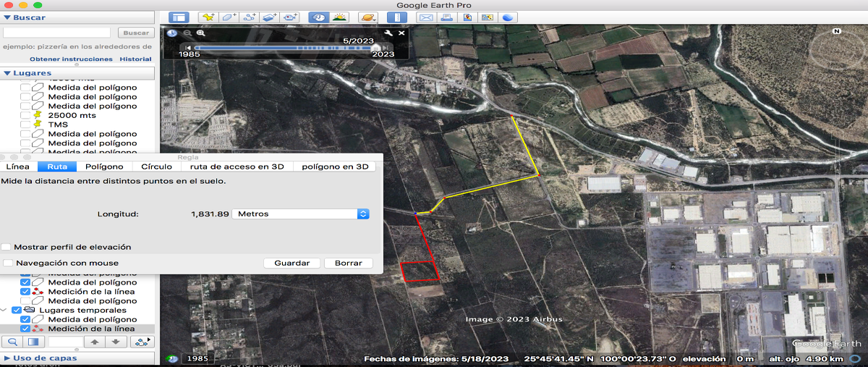868x367 pixels.
Task: Switch to the Círculo tab
Action: [x=156, y=166]
